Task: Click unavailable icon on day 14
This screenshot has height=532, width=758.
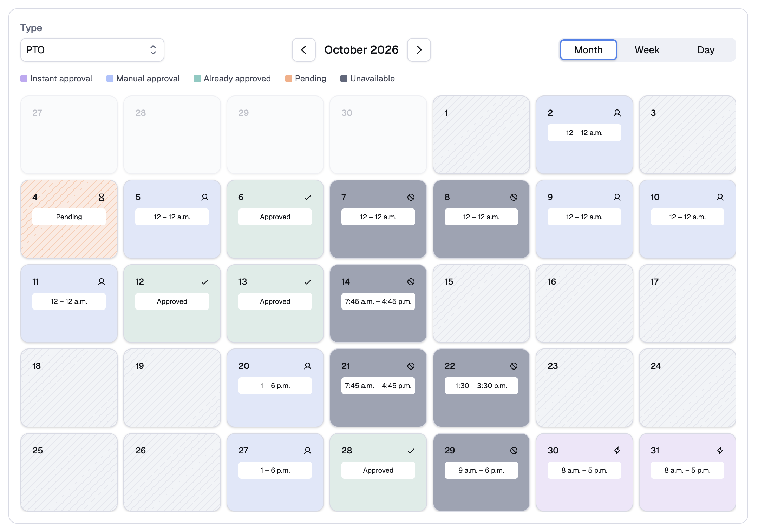Action: [x=411, y=282]
